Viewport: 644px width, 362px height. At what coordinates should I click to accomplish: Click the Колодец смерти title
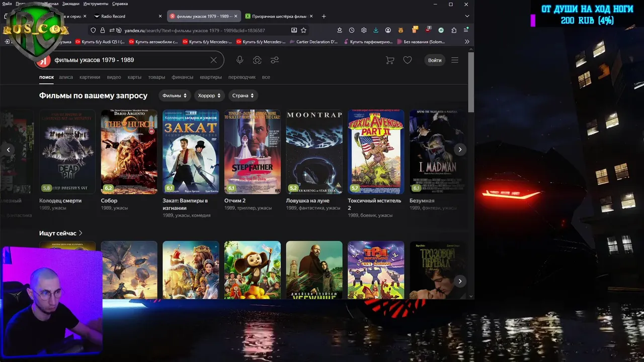(x=60, y=201)
